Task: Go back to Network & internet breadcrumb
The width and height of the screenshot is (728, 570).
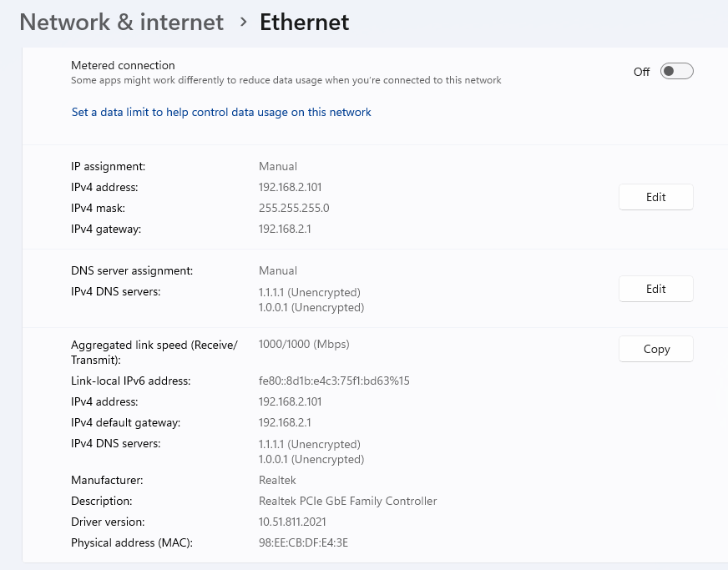Action: click(122, 23)
